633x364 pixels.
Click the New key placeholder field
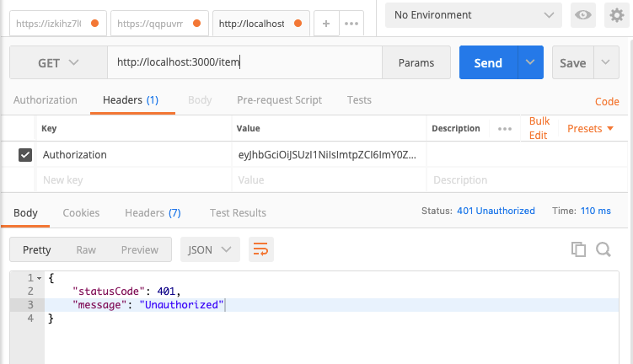[134, 180]
